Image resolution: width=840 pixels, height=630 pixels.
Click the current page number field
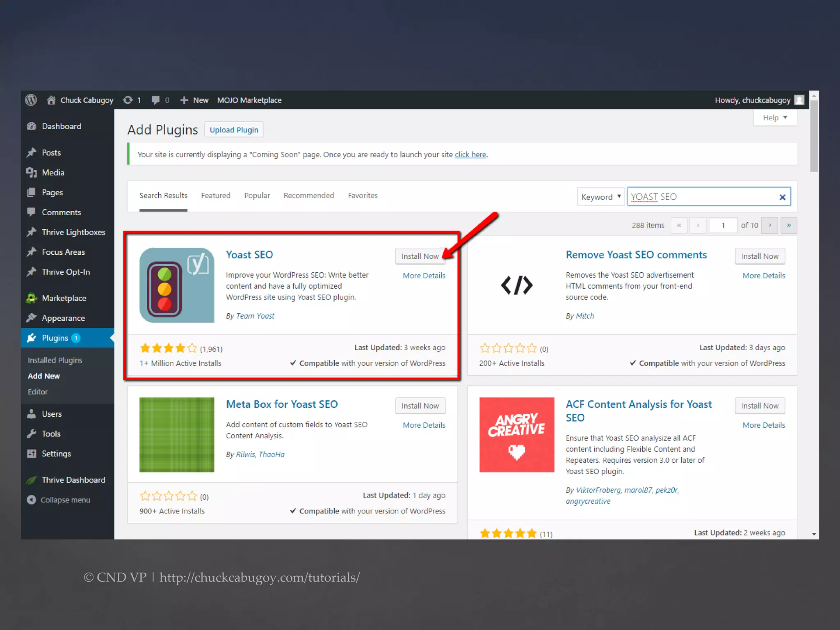723,225
